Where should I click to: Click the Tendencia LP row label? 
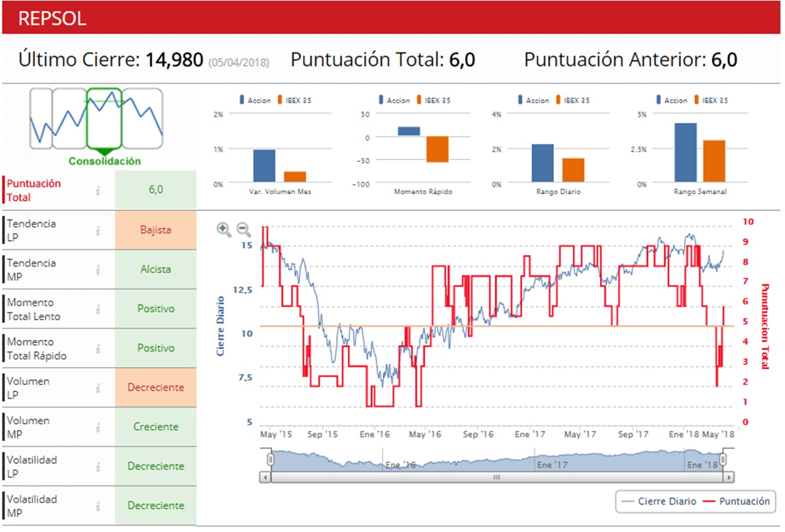click(31, 230)
